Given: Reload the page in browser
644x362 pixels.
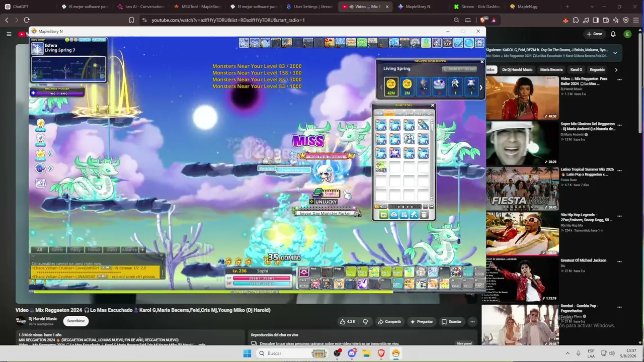Looking at the screenshot, I should click(x=27, y=20).
